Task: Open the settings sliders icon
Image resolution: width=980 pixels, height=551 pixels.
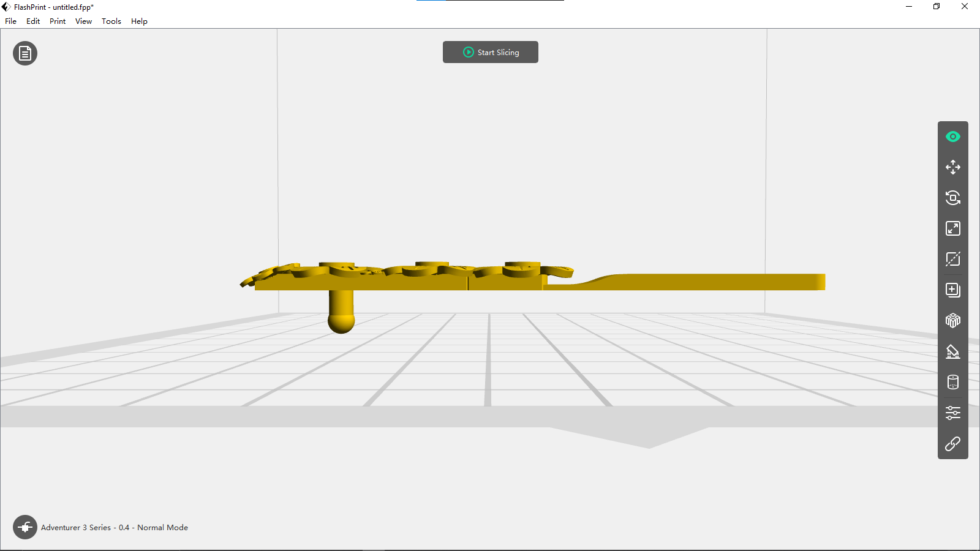Action: (x=952, y=413)
